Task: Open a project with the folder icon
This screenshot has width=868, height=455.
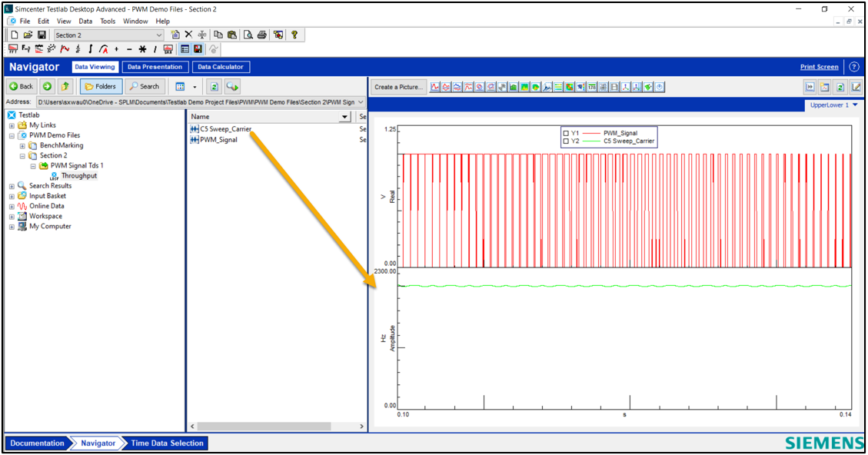Action: [x=28, y=35]
